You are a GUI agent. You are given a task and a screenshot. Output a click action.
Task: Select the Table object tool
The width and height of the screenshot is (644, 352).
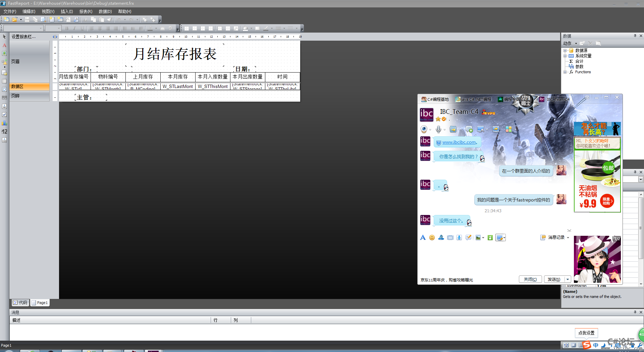click(x=4, y=81)
